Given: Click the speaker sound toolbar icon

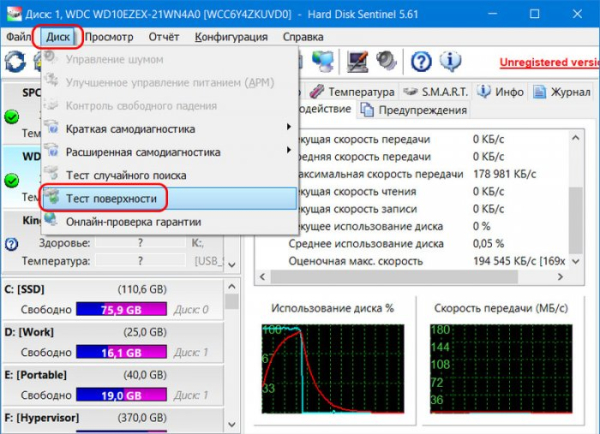Looking at the screenshot, I should tap(386, 62).
